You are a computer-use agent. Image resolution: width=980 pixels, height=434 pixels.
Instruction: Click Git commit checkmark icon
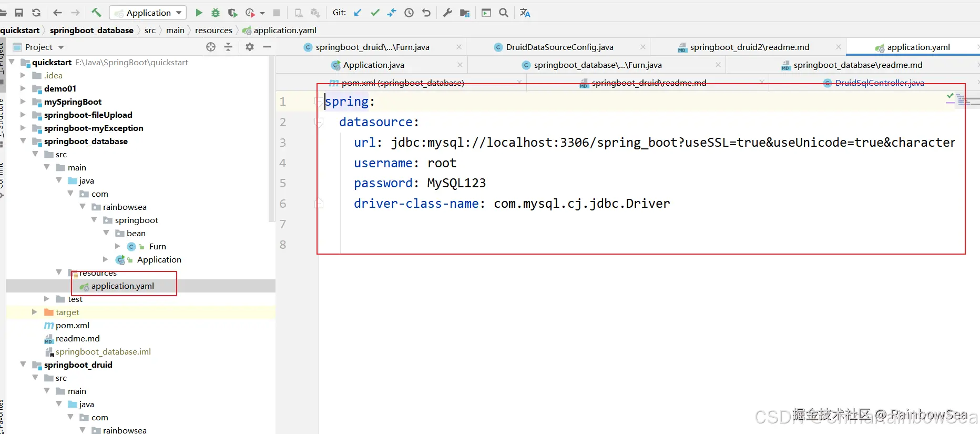[x=375, y=13]
